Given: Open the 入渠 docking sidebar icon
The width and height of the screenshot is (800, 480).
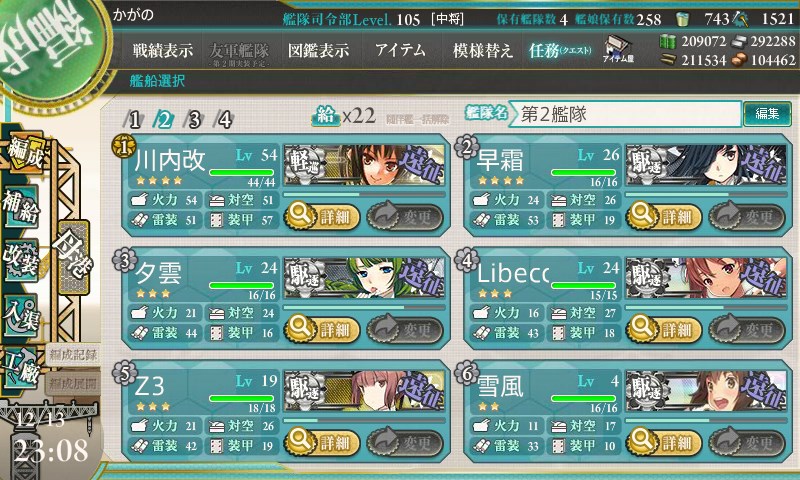Looking at the screenshot, I should click(21, 315).
